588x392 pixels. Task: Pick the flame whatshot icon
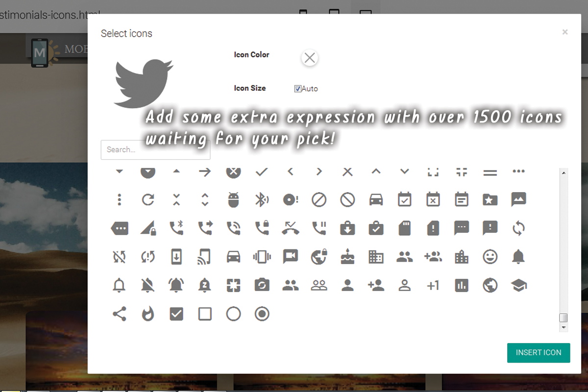pos(147,314)
